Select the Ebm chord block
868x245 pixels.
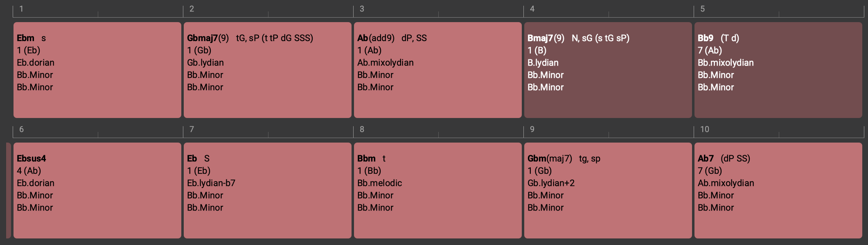[97, 70]
